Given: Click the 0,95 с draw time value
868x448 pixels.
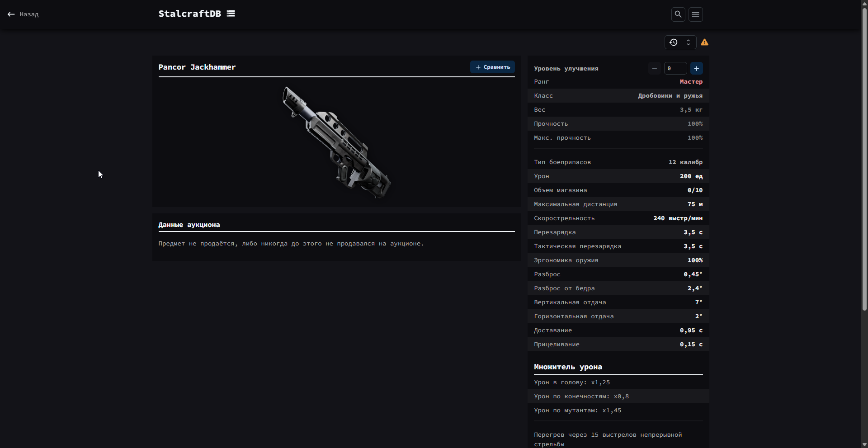Looking at the screenshot, I should tap(691, 330).
